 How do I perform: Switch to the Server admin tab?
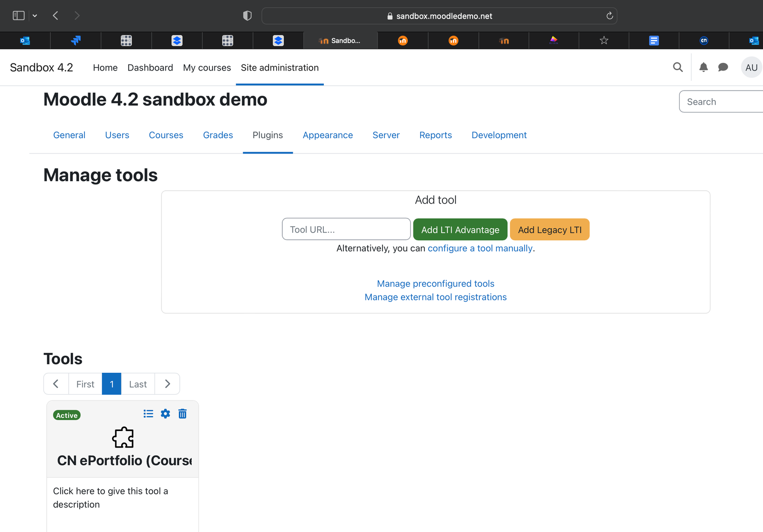386,135
